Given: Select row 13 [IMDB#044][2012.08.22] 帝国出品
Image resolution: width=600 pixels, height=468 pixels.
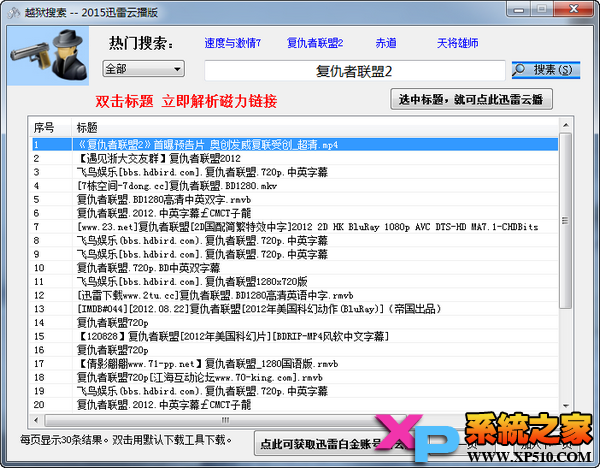Looking at the screenshot, I should (295, 309).
